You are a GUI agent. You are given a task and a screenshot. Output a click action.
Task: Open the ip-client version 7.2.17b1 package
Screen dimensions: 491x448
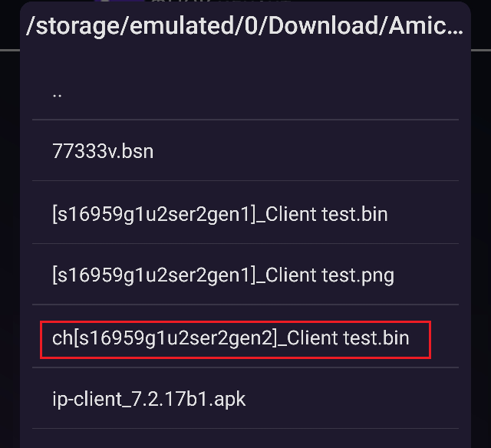[x=245, y=399]
